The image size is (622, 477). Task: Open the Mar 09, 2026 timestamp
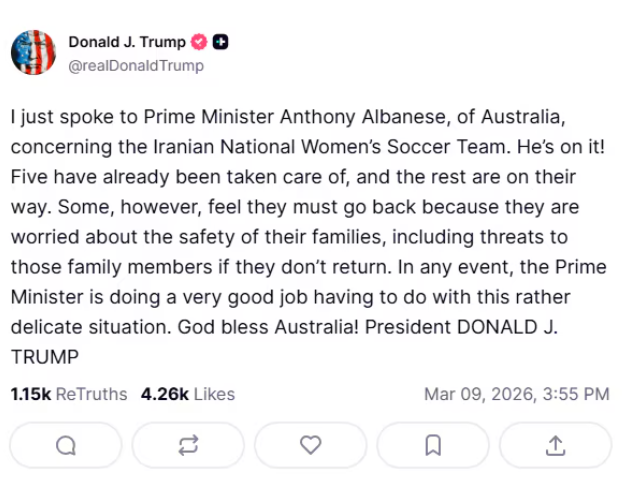click(x=516, y=394)
